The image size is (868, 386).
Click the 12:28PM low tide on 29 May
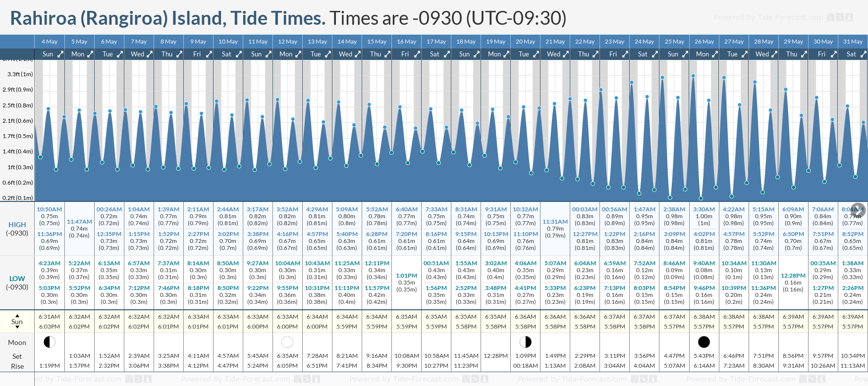tap(793, 283)
